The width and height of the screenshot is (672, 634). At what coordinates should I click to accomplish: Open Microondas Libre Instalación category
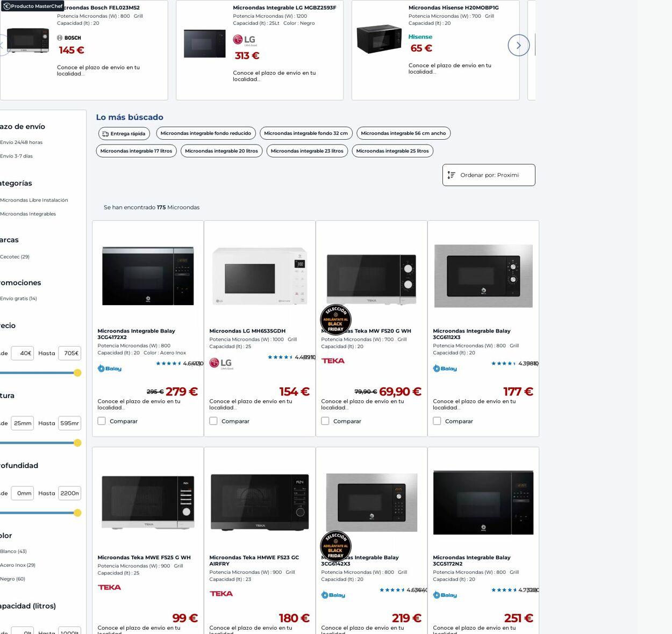(x=34, y=200)
